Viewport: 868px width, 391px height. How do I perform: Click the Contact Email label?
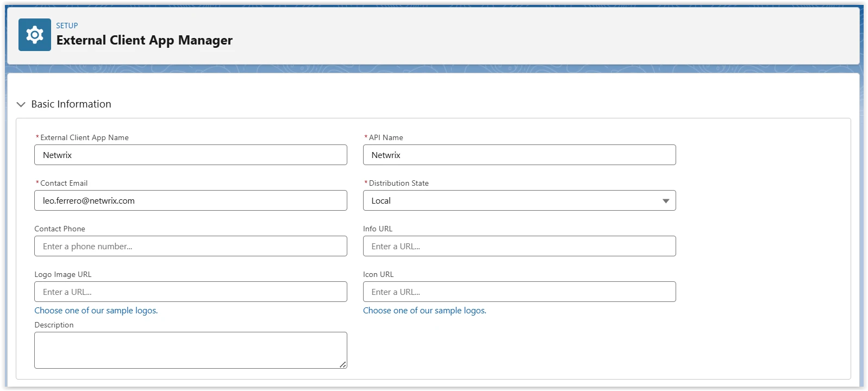coord(64,183)
